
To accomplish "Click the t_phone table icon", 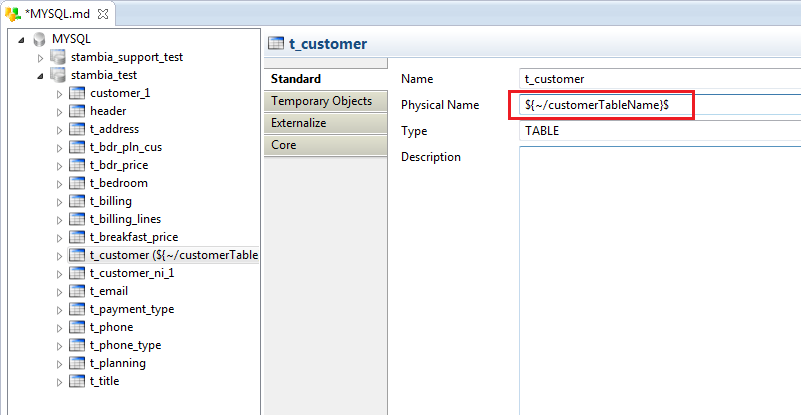I will 77,327.
